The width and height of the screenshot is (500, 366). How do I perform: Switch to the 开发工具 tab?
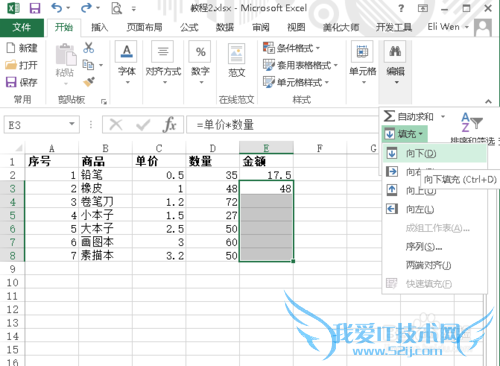coord(394,27)
